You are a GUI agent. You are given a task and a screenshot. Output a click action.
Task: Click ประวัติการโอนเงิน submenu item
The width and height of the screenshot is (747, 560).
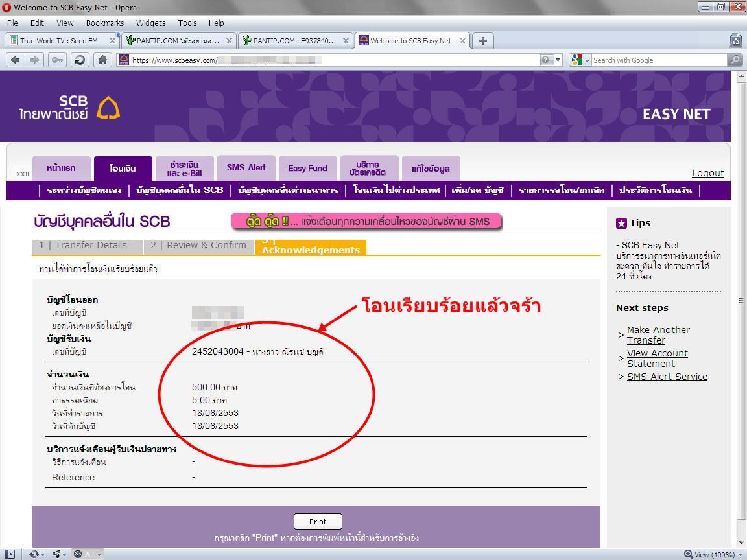(x=656, y=191)
